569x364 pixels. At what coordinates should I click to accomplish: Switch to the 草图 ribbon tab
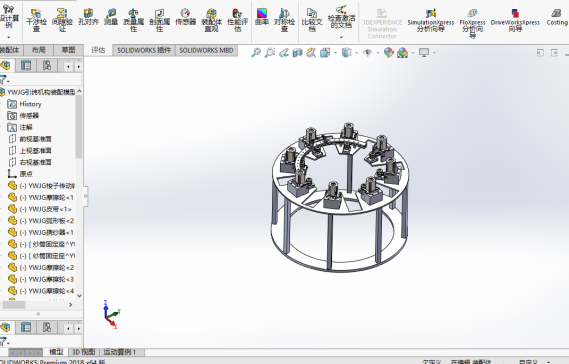[68, 50]
